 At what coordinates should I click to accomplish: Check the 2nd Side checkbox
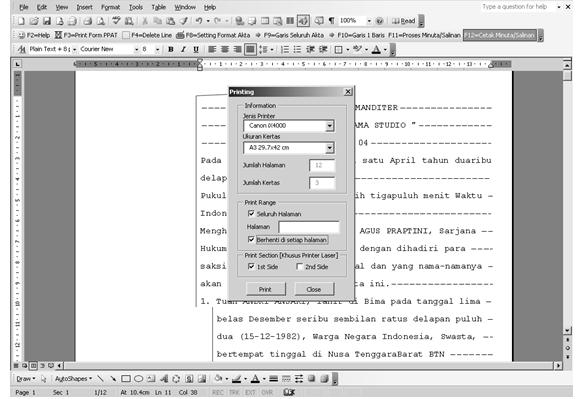click(x=300, y=266)
